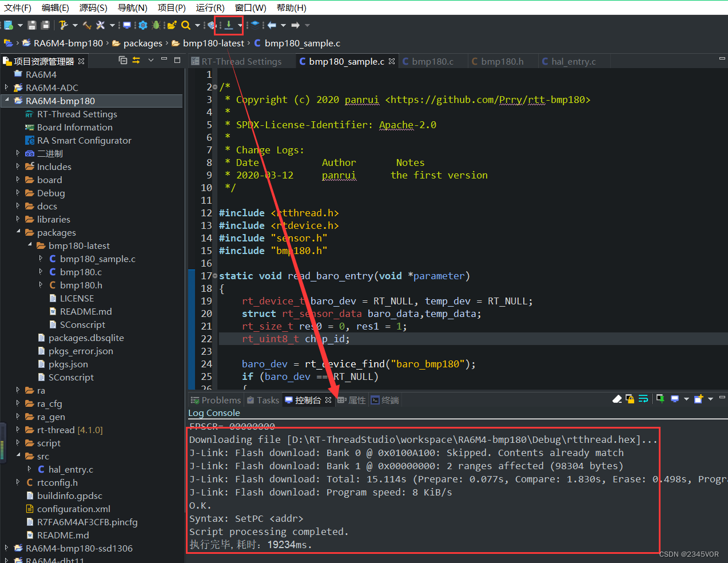Image resolution: width=728 pixels, height=563 pixels.
Task: Click the download program toolbar icon
Action: [229, 25]
